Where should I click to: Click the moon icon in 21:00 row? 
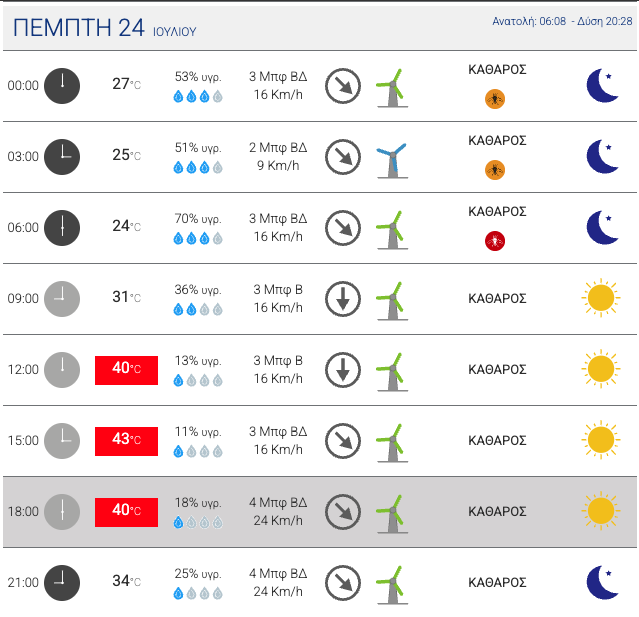602,582
